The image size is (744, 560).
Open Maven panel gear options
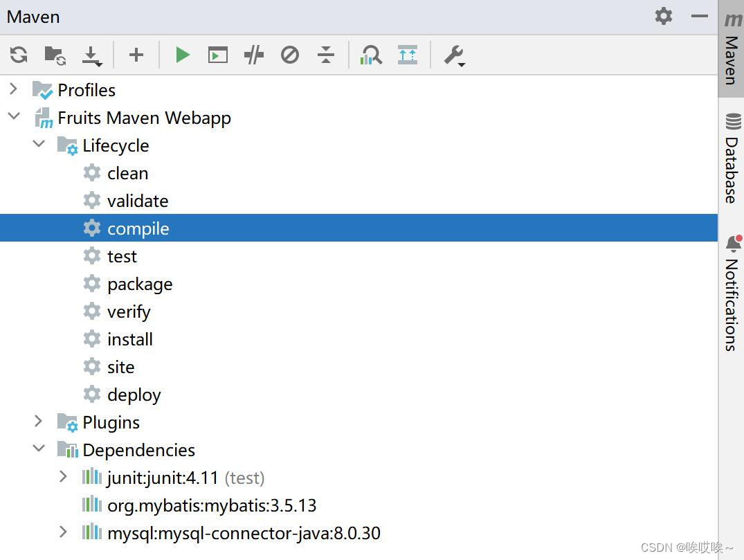(663, 16)
